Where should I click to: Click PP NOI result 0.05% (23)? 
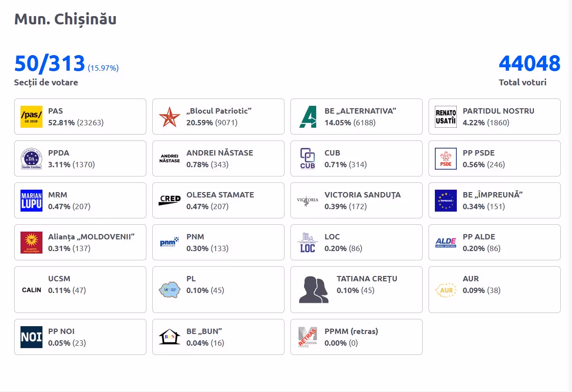[67, 343]
